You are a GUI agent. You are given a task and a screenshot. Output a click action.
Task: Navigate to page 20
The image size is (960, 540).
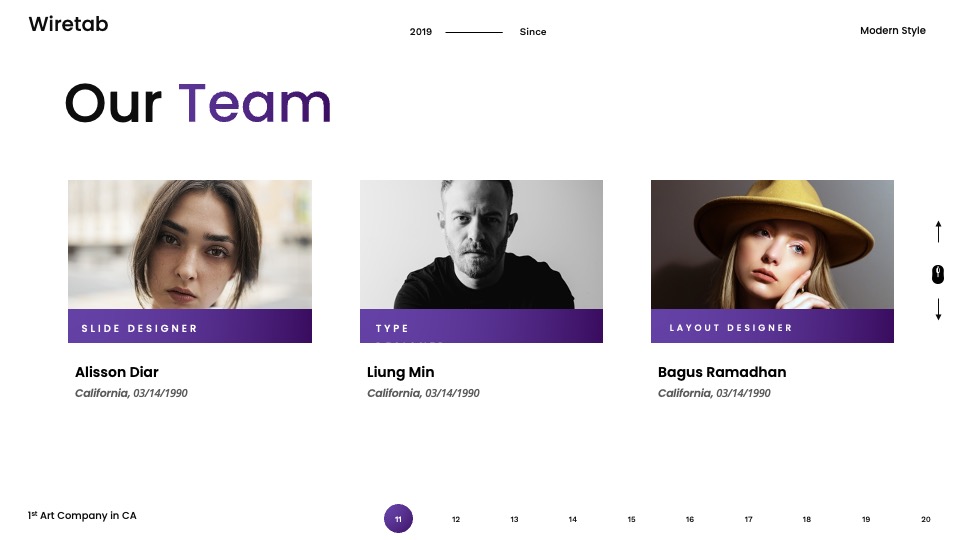tap(926, 519)
